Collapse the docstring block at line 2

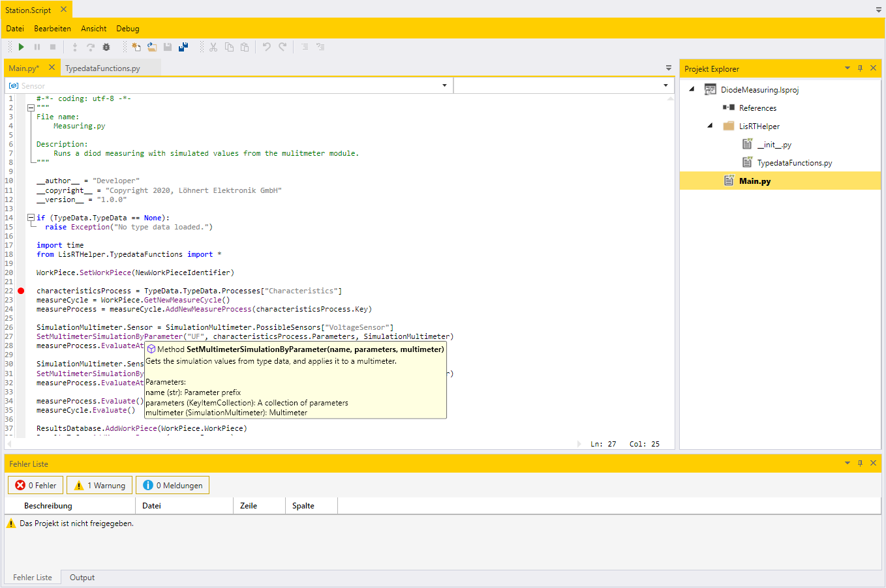[x=31, y=108]
